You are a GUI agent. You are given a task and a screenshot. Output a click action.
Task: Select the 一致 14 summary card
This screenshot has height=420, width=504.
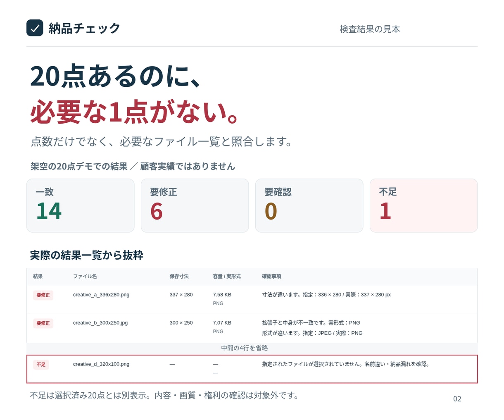[x=81, y=205]
